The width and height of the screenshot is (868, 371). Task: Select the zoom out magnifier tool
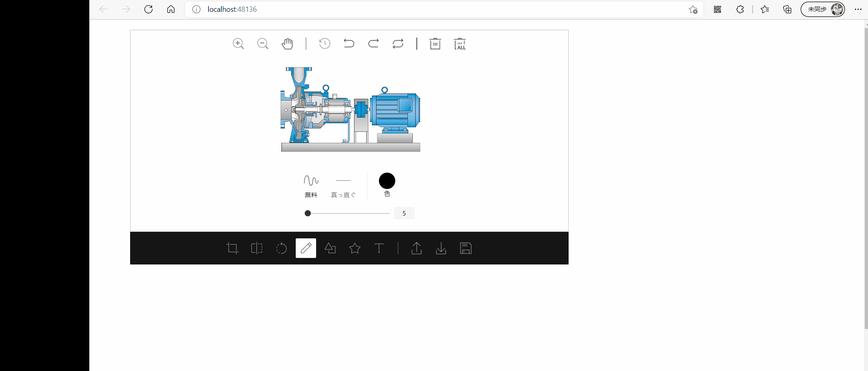263,43
